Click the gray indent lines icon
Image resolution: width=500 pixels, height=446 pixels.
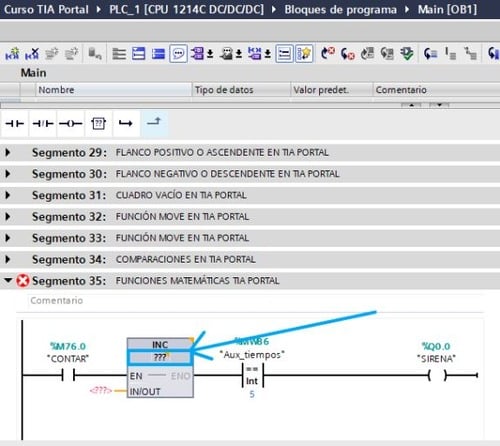click(450, 53)
